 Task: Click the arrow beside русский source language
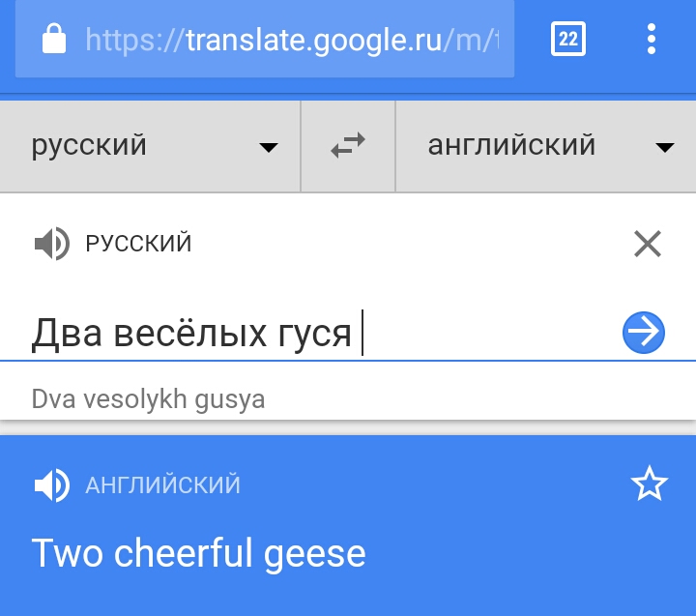click(268, 147)
